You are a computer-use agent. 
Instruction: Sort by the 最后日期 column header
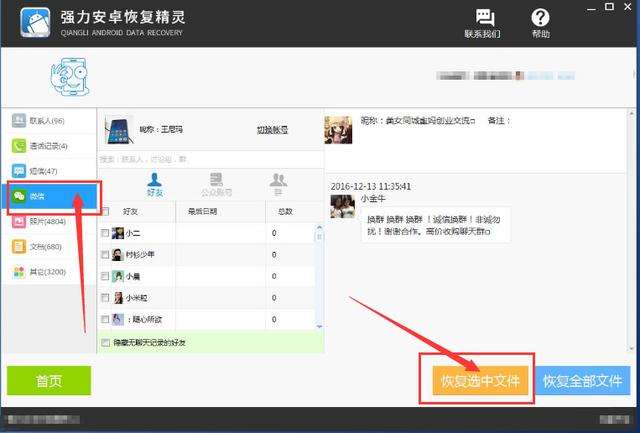pos(202,211)
